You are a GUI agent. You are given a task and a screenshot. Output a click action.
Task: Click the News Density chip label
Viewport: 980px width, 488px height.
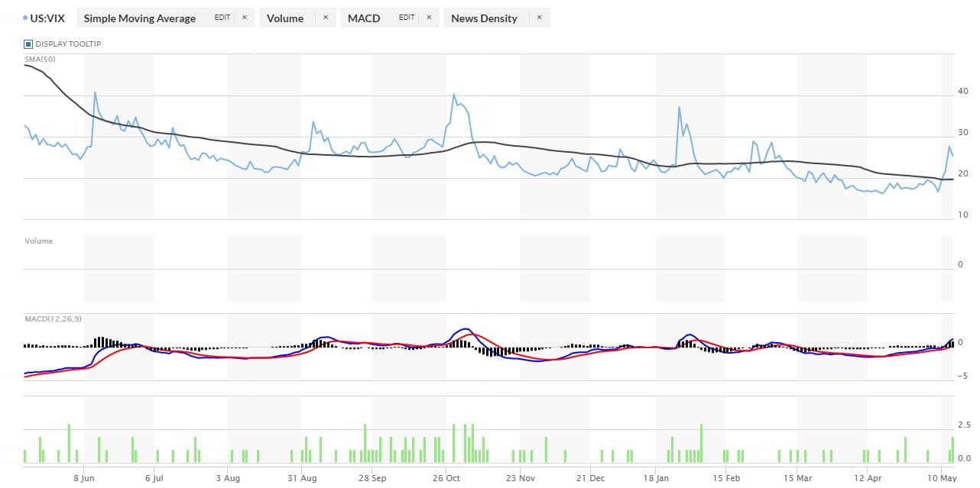(484, 18)
